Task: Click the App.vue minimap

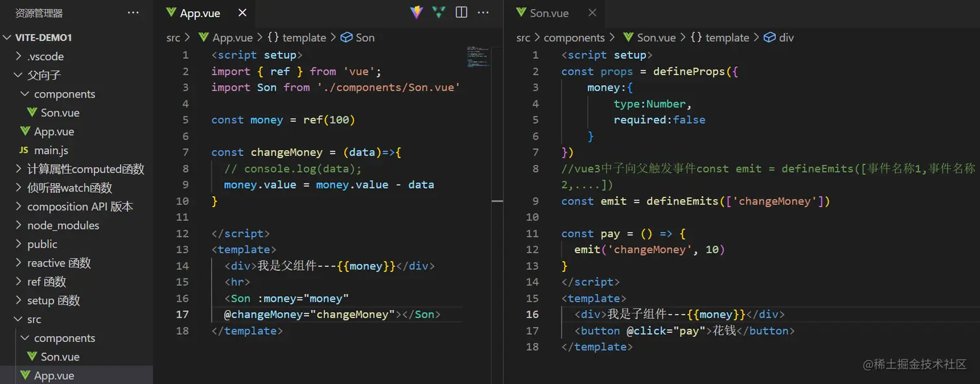Action: pyautogui.click(x=478, y=56)
